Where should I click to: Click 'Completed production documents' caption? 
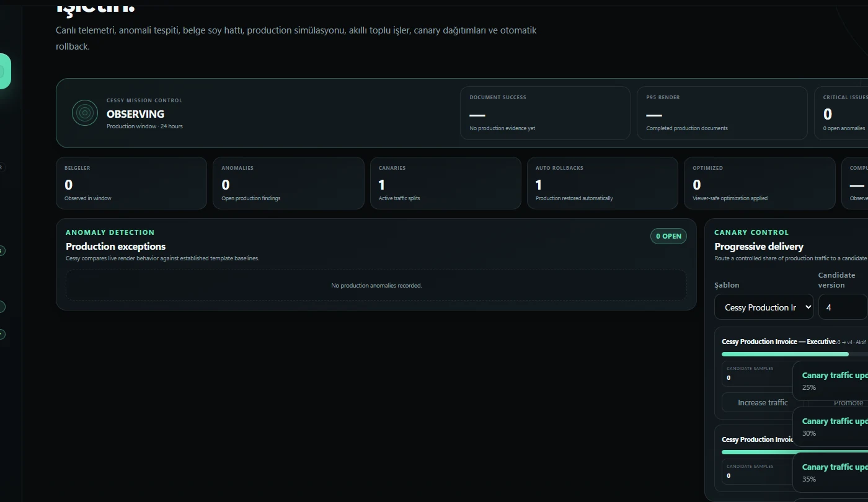pos(687,128)
